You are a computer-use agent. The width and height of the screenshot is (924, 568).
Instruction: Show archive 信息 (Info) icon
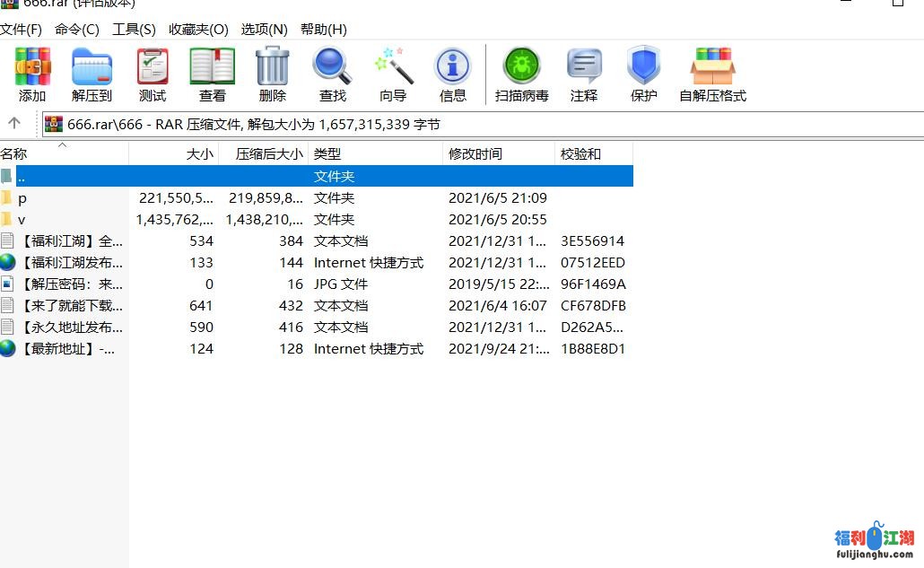(452, 67)
